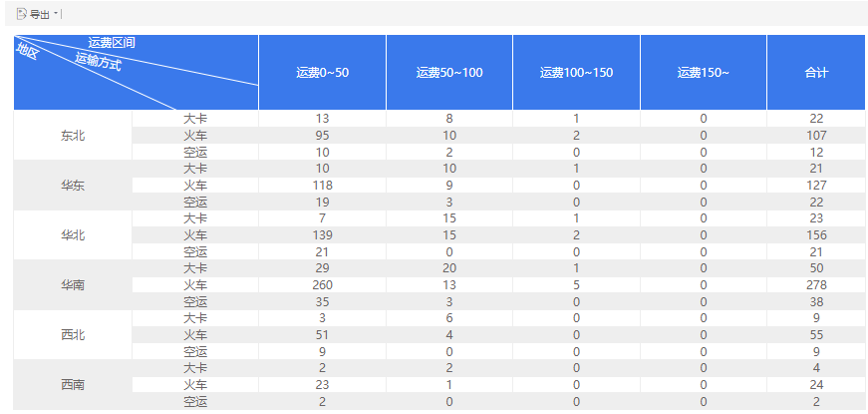The width and height of the screenshot is (868, 414).
Task: Select the 278 total for 华南 火车
Action: 816,285
